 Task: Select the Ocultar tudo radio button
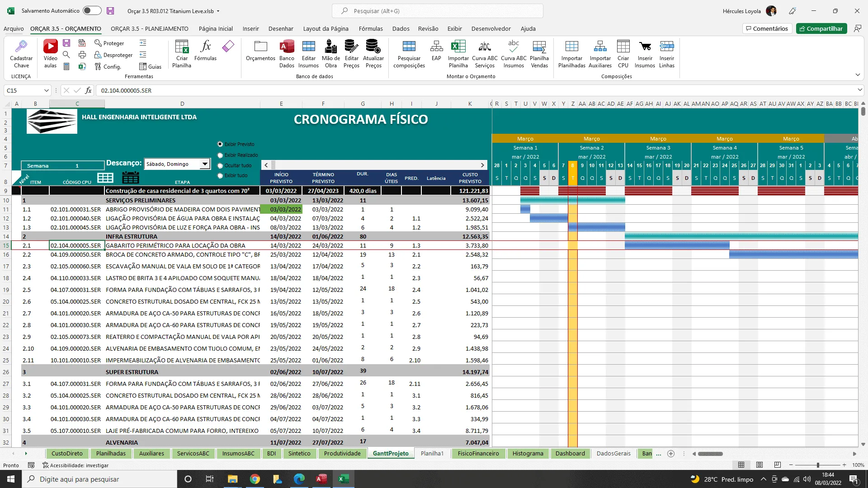(x=220, y=166)
